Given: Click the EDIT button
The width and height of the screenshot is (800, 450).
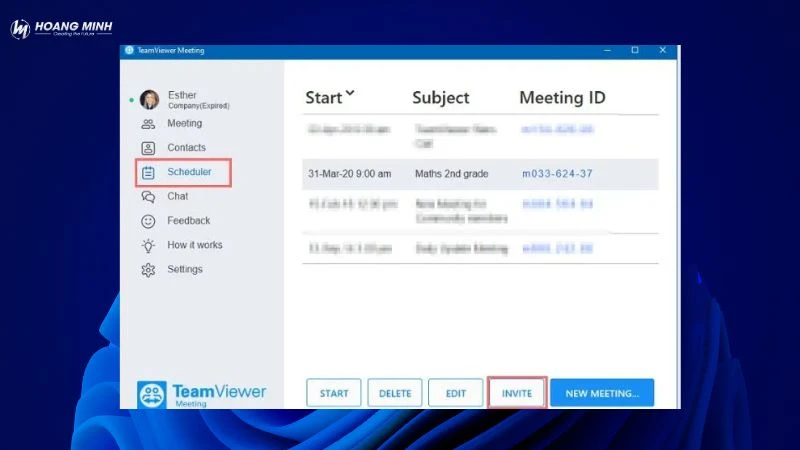Looking at the screenshot, I should tap(456, 393).
